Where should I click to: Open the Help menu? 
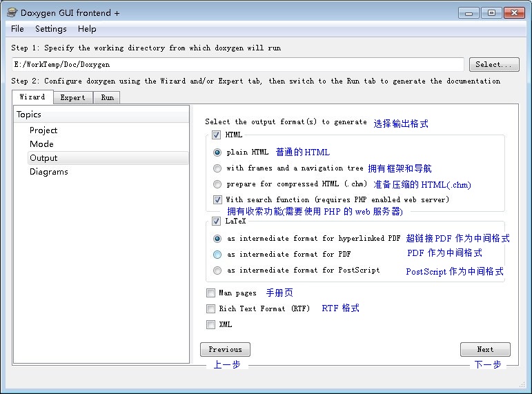pyautogui.click(x=87, y=29)
